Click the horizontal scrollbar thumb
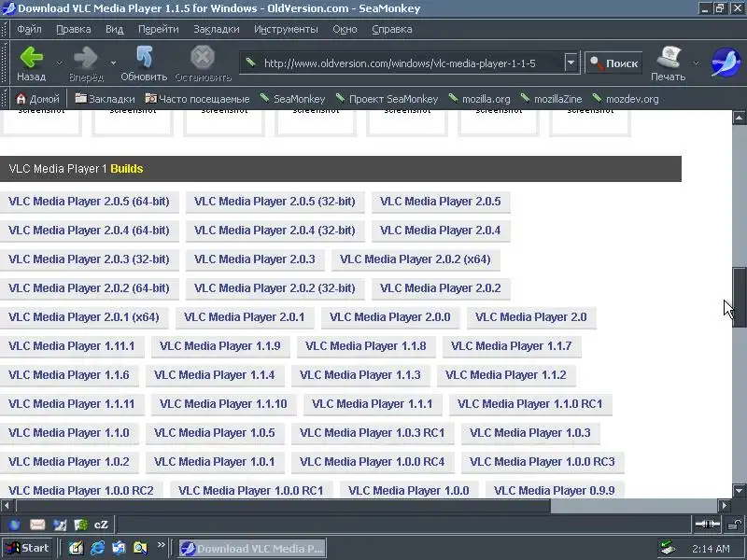This screenshot has width=747, height=560. [284, 505]
